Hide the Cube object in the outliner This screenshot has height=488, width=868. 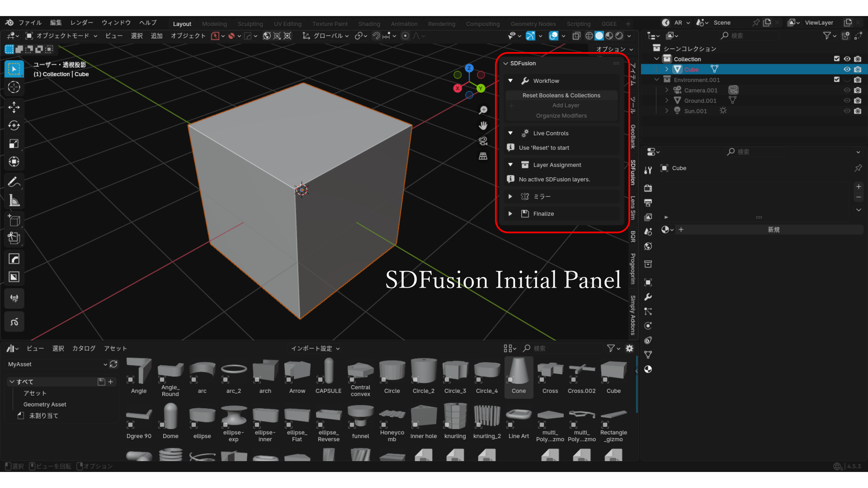(847, 69)
